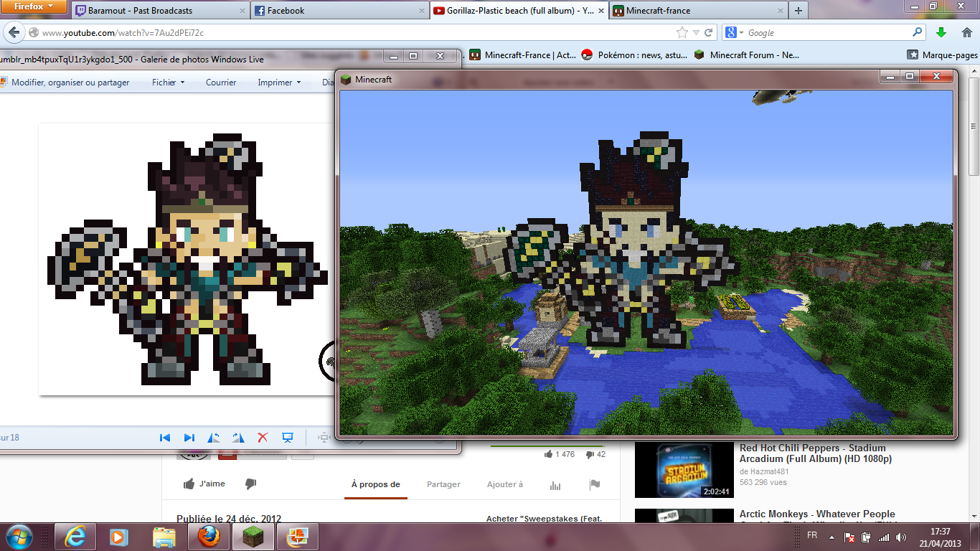Click the browser back arrow button
Image resolution: width=980 pixels, height=551 pixels.
(x=14, y=33)
